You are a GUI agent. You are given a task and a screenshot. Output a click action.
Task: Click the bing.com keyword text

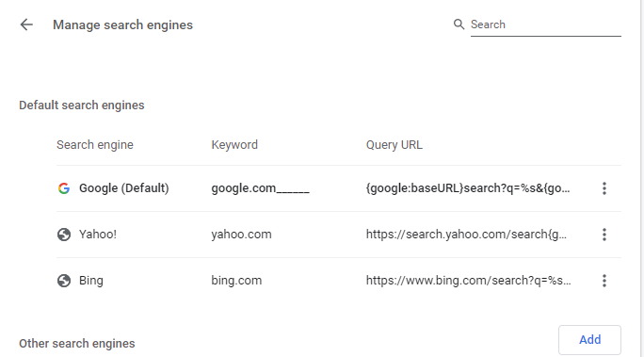tap(236, 281)
